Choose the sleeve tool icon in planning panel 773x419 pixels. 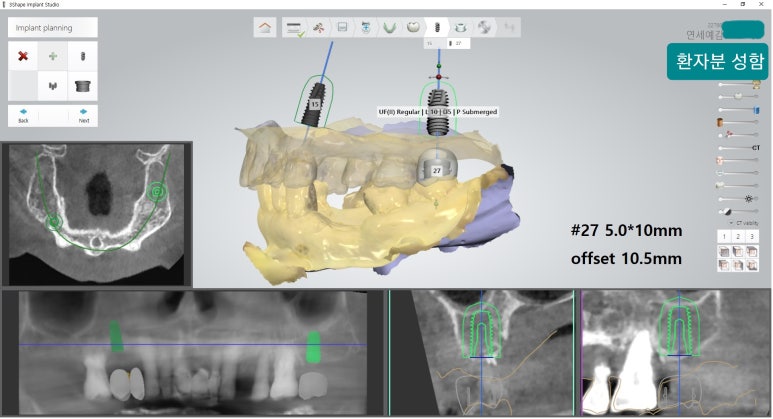pos(83,87)
